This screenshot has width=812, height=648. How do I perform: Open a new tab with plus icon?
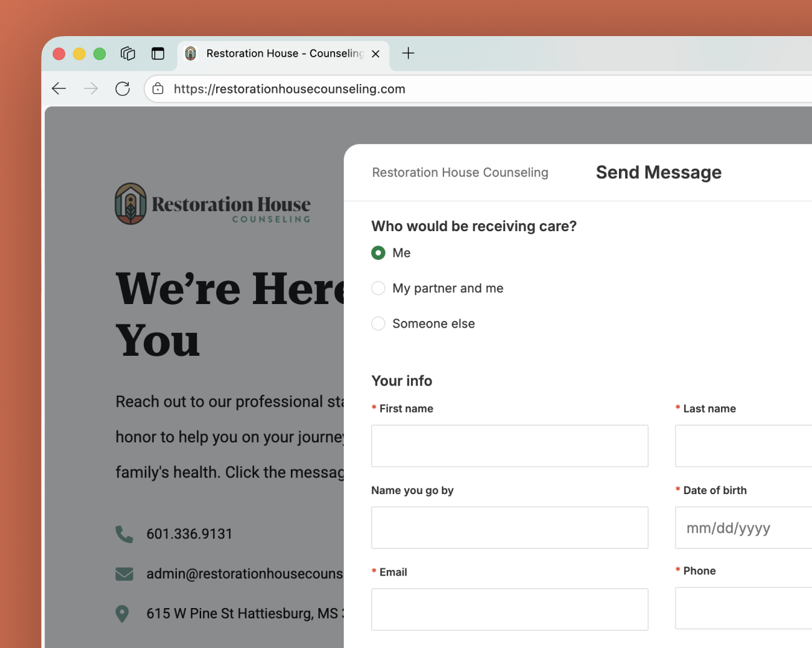408,54
